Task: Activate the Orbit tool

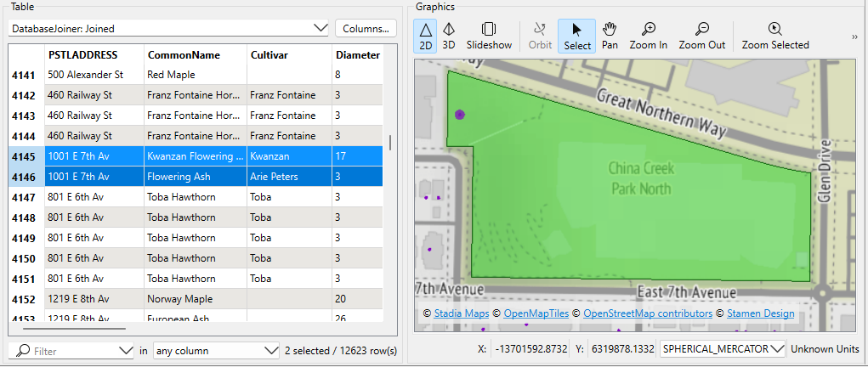Action: tap(540, 37)
